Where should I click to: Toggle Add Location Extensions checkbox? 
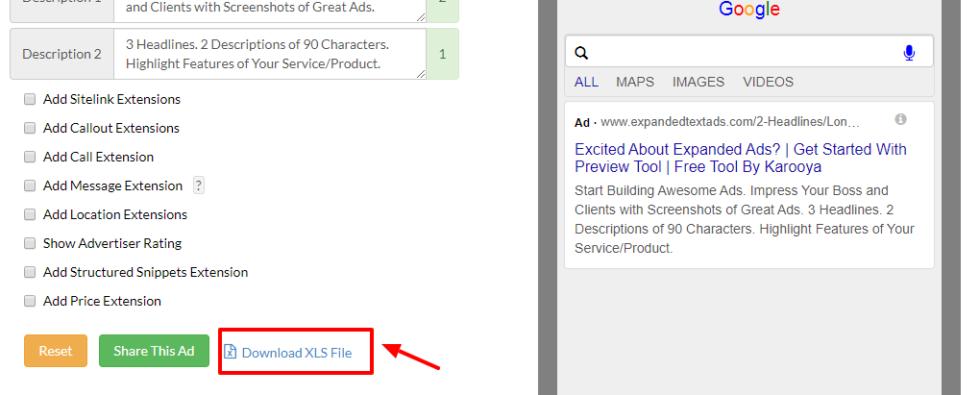tap(30, 214)
